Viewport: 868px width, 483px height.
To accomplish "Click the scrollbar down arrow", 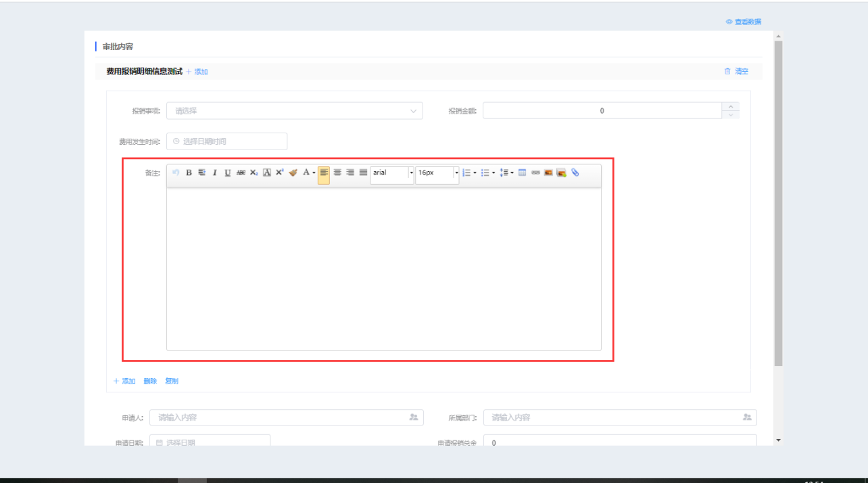I will coord(778,440).
